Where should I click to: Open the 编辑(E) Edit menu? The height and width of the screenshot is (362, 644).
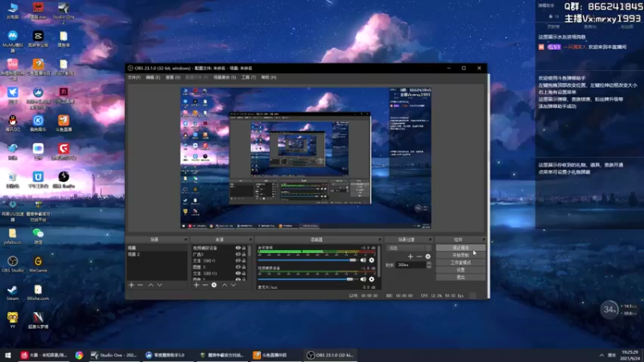tap(153, 77)
